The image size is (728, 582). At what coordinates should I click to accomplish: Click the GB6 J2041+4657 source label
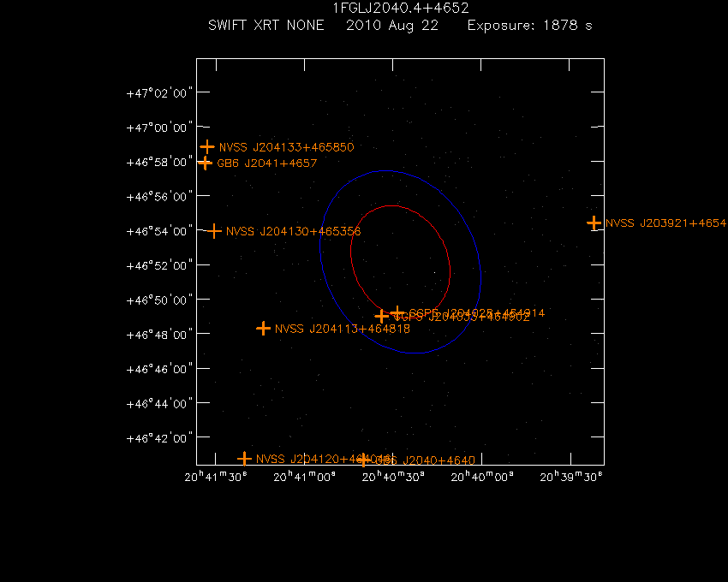pos(267,163)
